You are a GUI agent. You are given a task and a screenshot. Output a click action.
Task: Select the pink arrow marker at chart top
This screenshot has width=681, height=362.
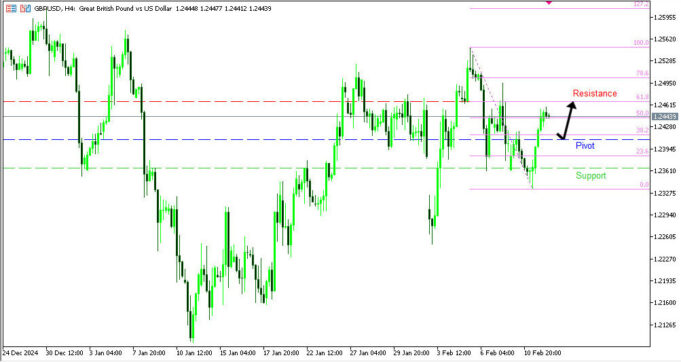[x=549, y=2]
